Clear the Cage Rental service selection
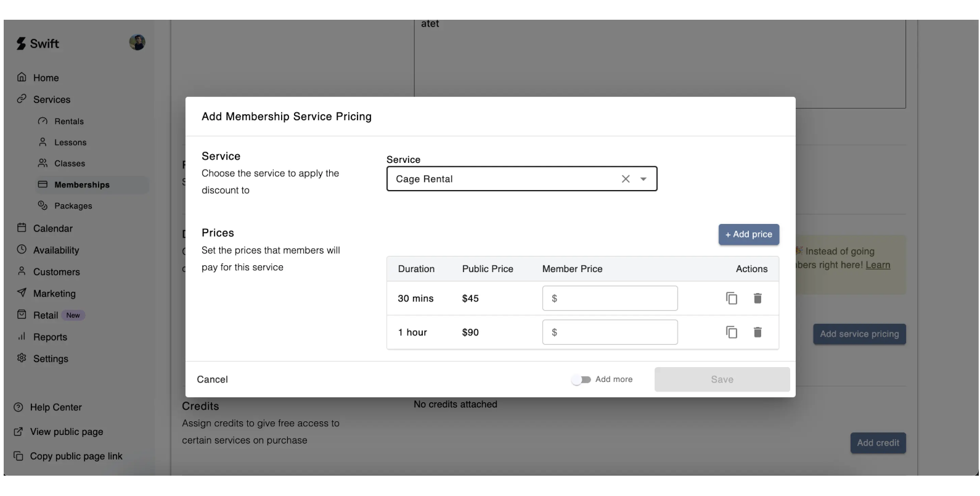The width and height of the screenshot is (980, 496). 626,179
